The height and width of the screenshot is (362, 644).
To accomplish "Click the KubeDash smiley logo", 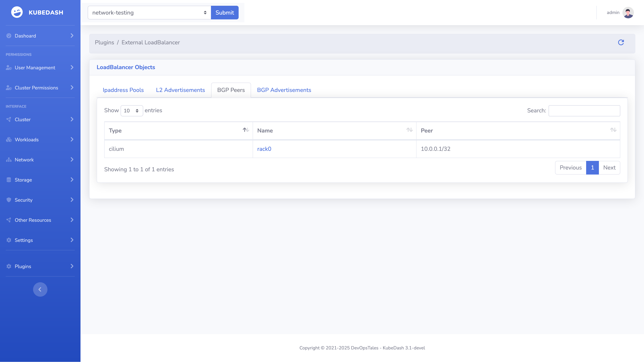I will (17, 12).
